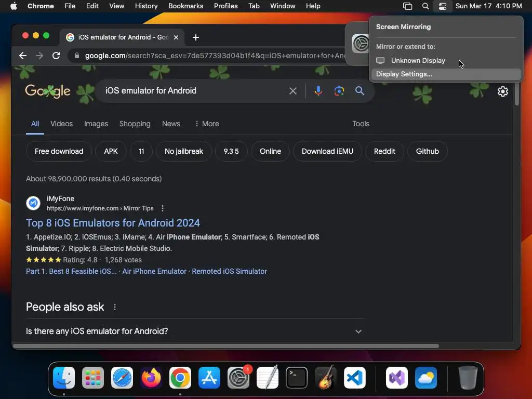The height and width of the screenshot is (399, 532).
Task: Apply the Online filter chip
Action: tap(270, 151)
